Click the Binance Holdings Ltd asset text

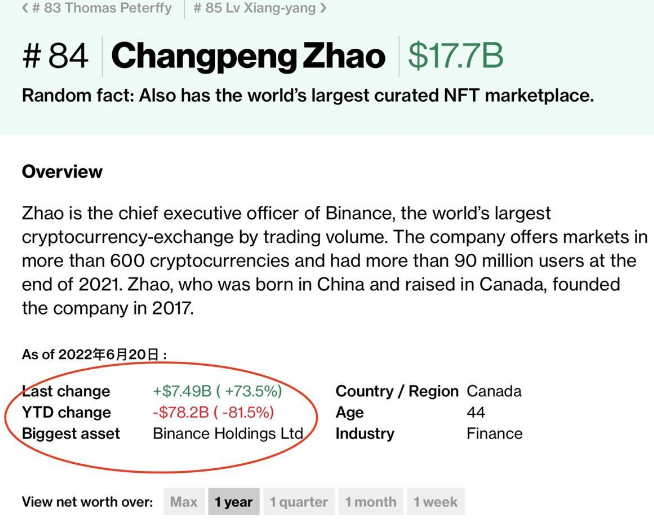pyautogui.click(x=228, y=433)
